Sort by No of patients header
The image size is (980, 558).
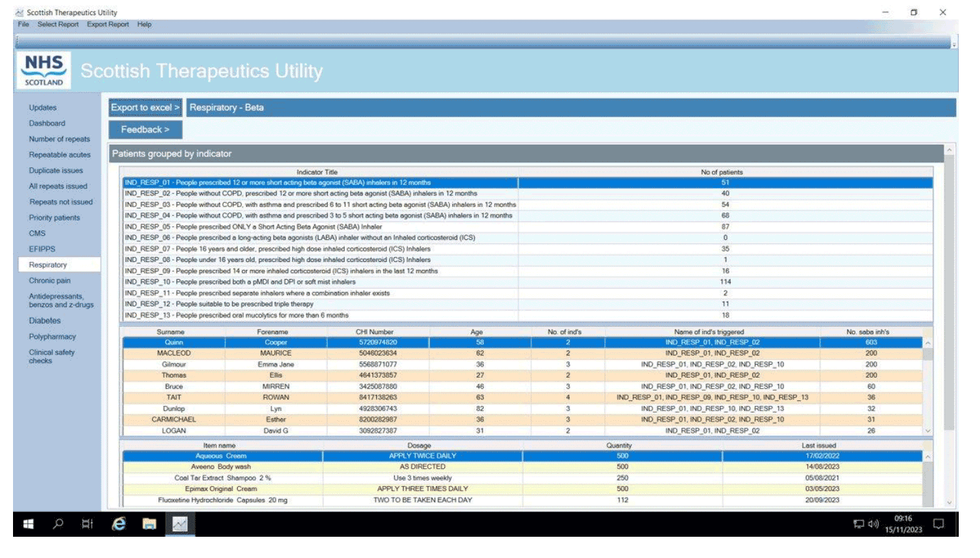pyautogui.click(x=725, y=172)
